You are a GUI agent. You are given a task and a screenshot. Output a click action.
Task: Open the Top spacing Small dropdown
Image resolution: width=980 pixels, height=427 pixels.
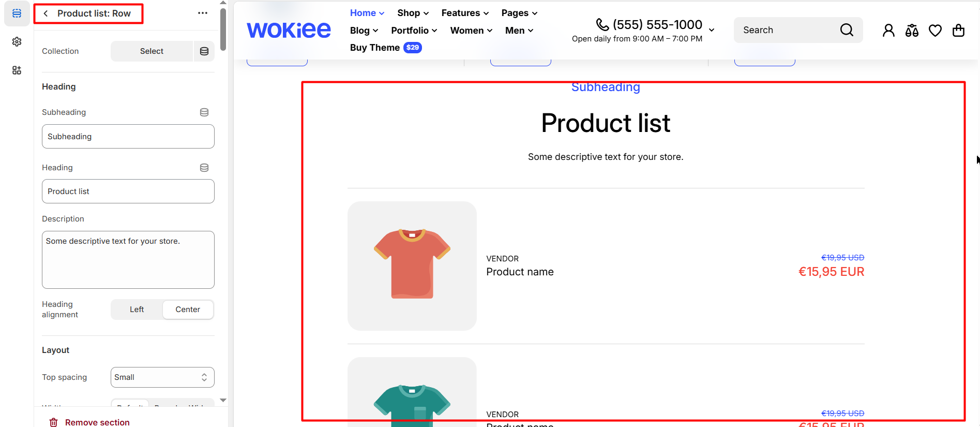[162, 377]
